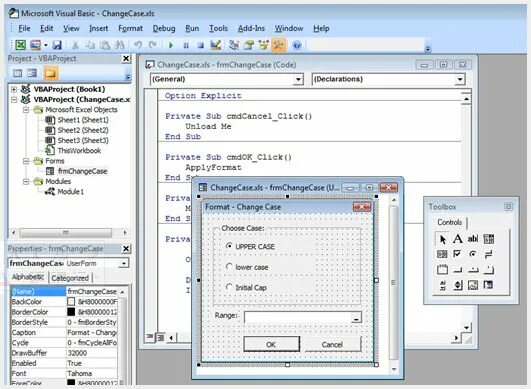Click the Find binoculars toolbar icon

click(x=119, y=45)
